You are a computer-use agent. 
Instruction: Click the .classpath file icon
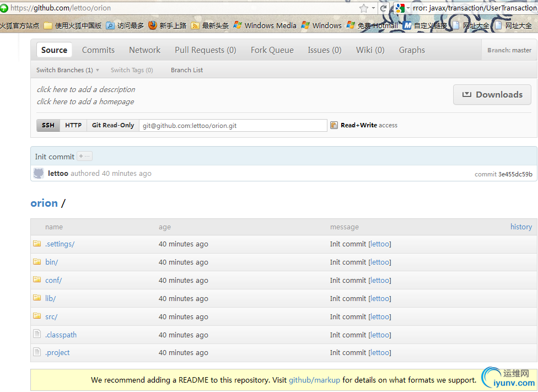tap(37, 334)
